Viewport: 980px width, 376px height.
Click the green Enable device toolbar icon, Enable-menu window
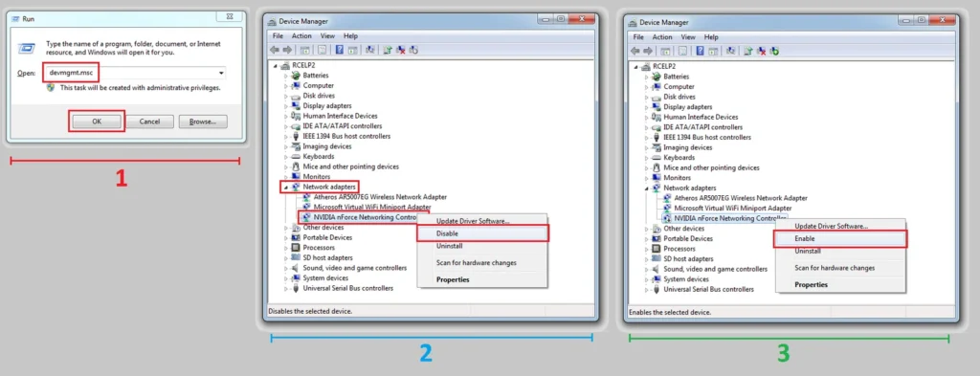(x=774, y=52)
